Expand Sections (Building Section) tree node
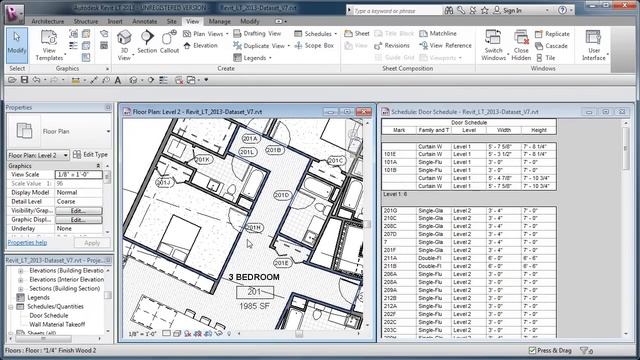640x360 pixels. click(x=20, y=289)
